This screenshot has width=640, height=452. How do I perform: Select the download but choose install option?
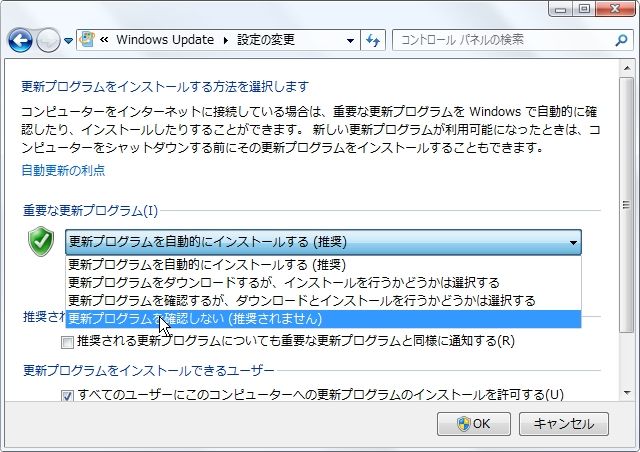click(x=323, y=283)
